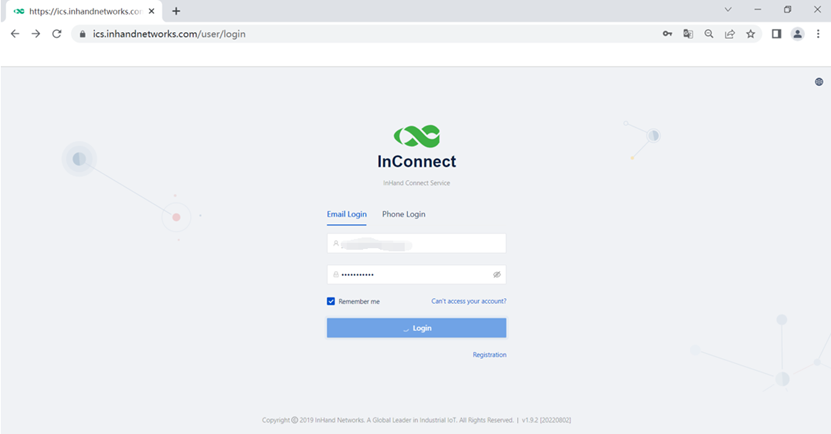Select the inhandnetworks browser tab

84,11
